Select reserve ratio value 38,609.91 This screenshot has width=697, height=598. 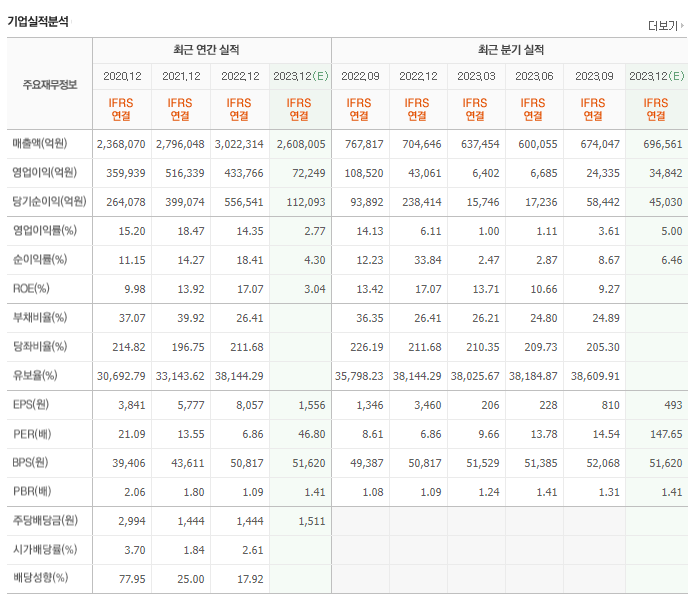tap(595, 376)
